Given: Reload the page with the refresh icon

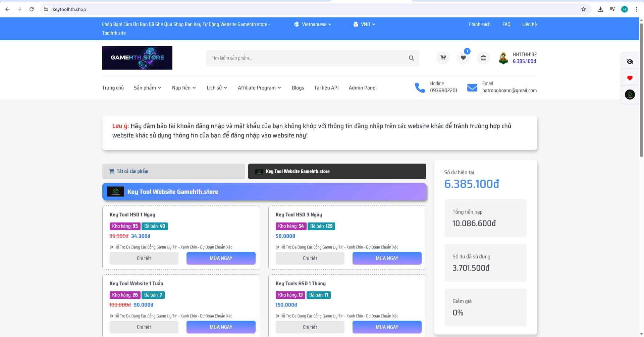Looking at the screenshot, I should [32, 9].
